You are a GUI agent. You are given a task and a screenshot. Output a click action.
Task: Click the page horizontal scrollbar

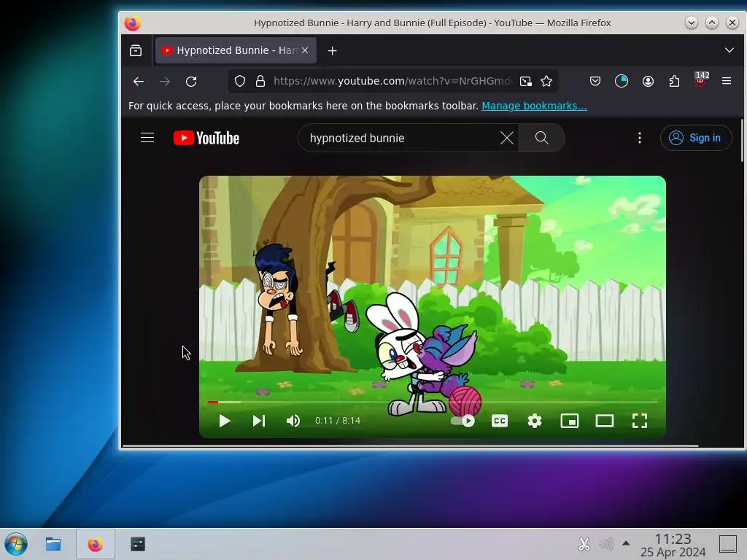click(x=411, y=446)
